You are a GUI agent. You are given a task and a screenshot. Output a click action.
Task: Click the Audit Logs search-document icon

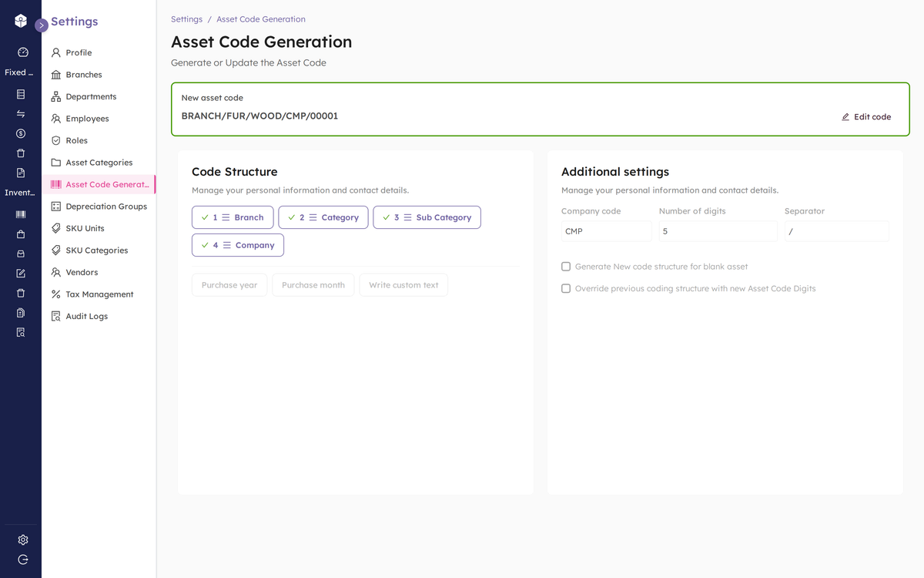55,317
